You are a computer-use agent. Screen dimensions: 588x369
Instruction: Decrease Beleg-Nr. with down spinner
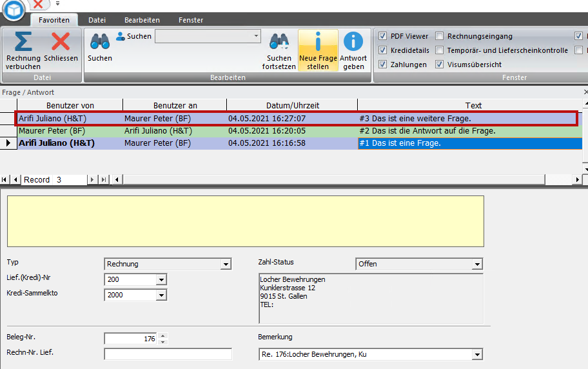[162, 342]
